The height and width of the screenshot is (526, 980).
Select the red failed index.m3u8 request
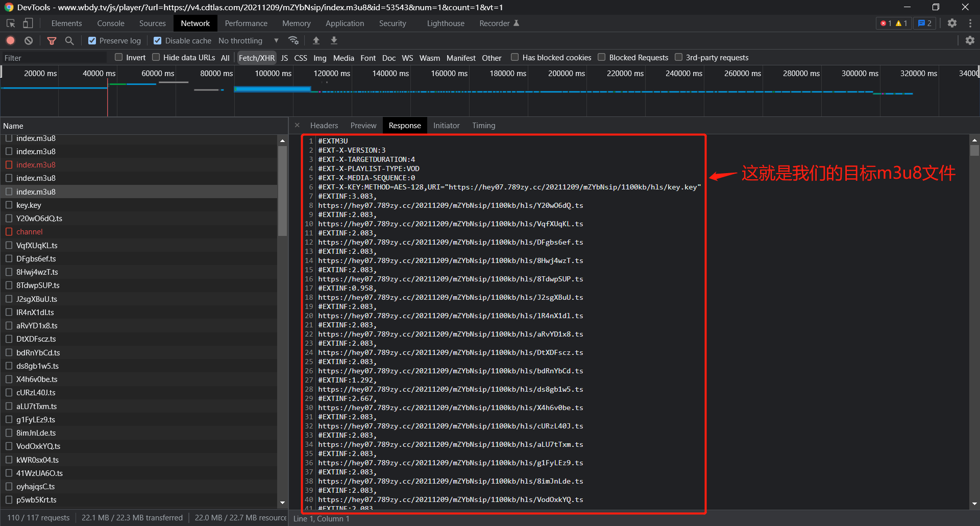[x=139, y=165]
